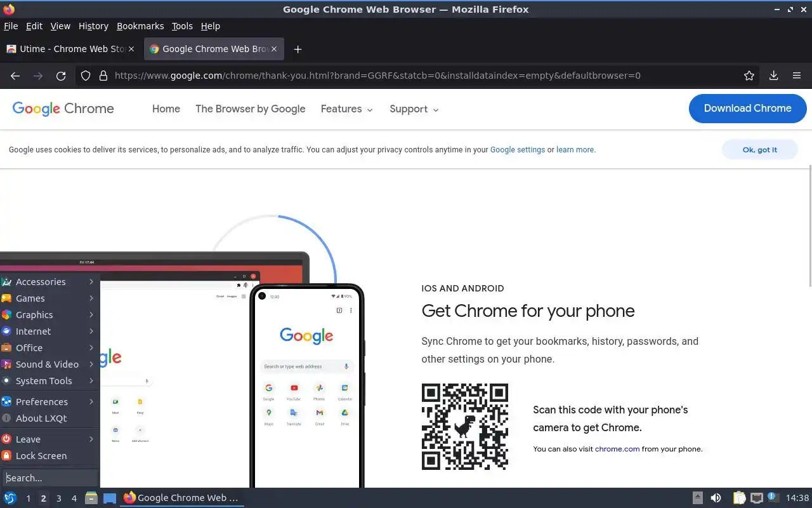Click the Google Chrome logo

click(63, 109)
